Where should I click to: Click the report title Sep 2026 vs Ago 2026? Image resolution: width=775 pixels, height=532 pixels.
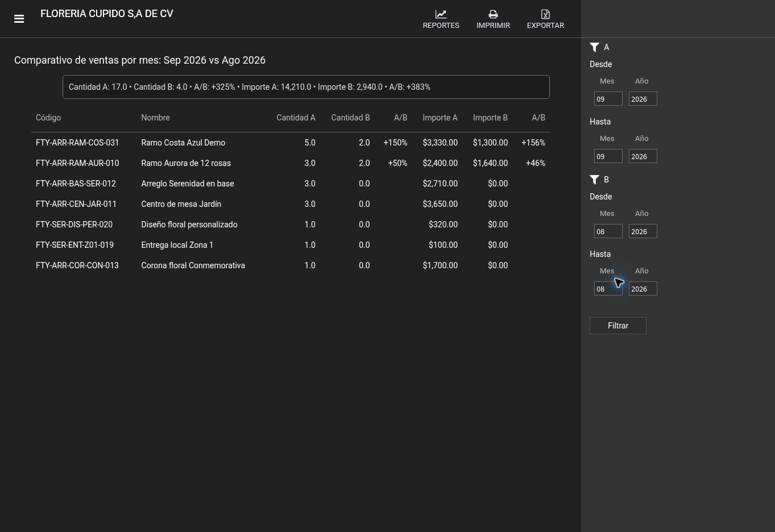click(x=140, y=60)
